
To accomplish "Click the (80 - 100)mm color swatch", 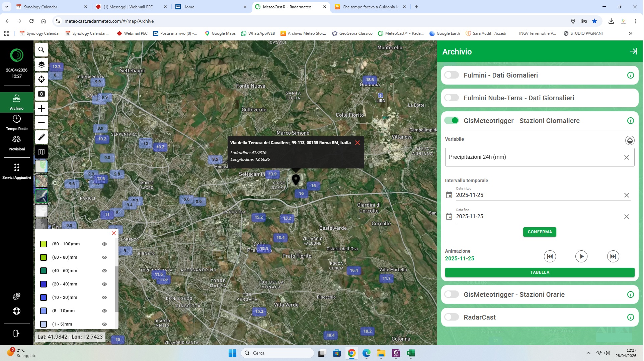I will point(44,244).
